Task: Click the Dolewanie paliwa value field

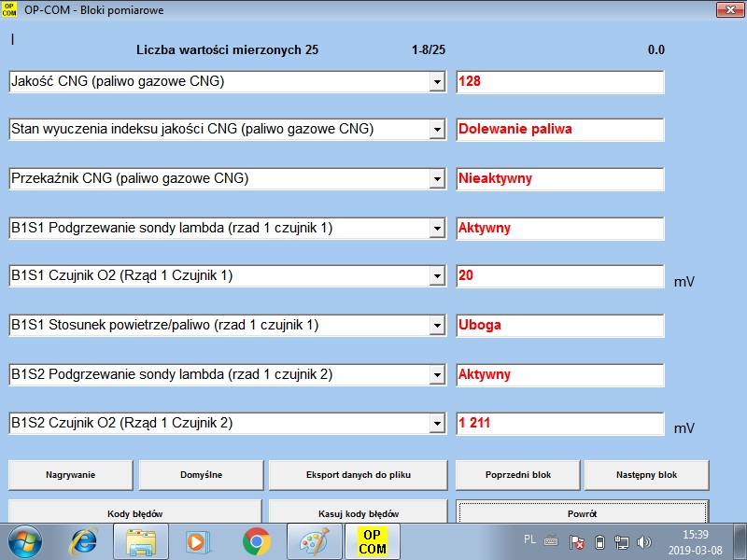Action: 560,130
